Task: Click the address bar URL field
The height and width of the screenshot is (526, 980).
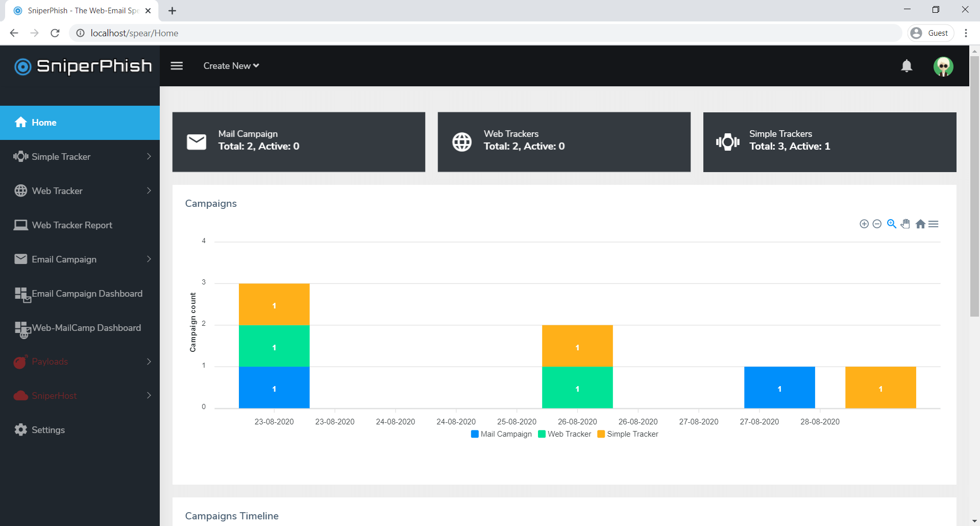Action: 485,33
